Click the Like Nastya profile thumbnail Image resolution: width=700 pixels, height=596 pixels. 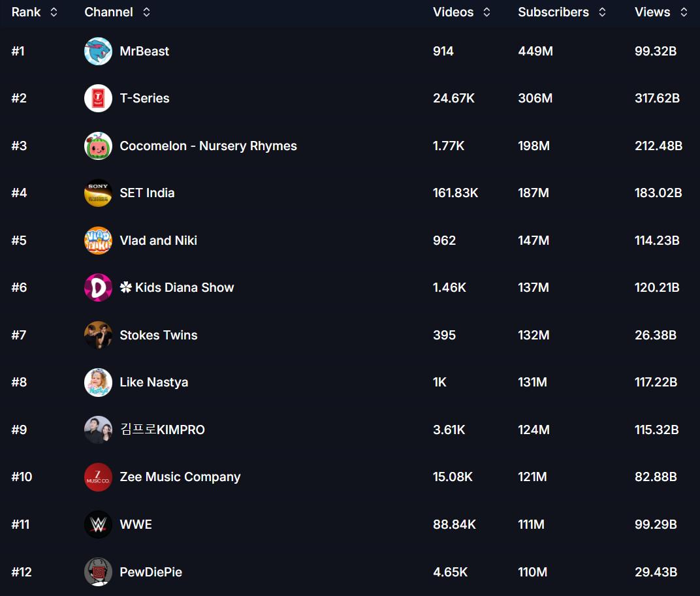tap(98, 383)
